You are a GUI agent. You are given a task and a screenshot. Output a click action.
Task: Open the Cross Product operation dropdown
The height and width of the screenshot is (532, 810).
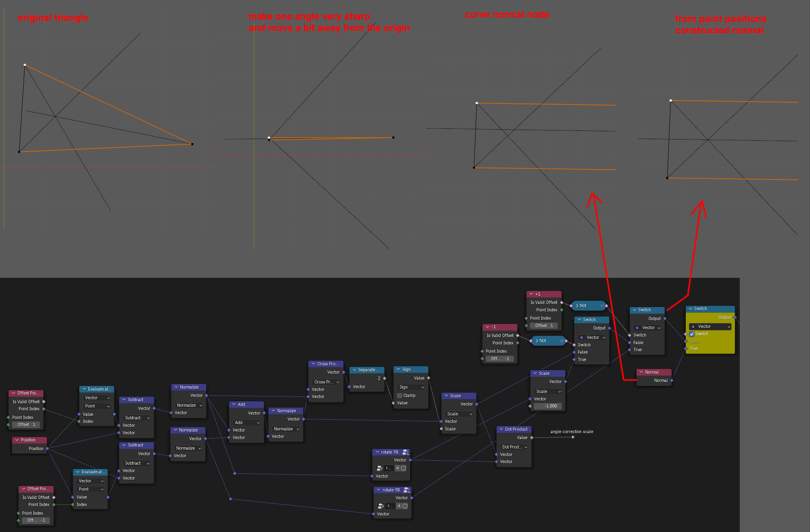tap(326, 382)
